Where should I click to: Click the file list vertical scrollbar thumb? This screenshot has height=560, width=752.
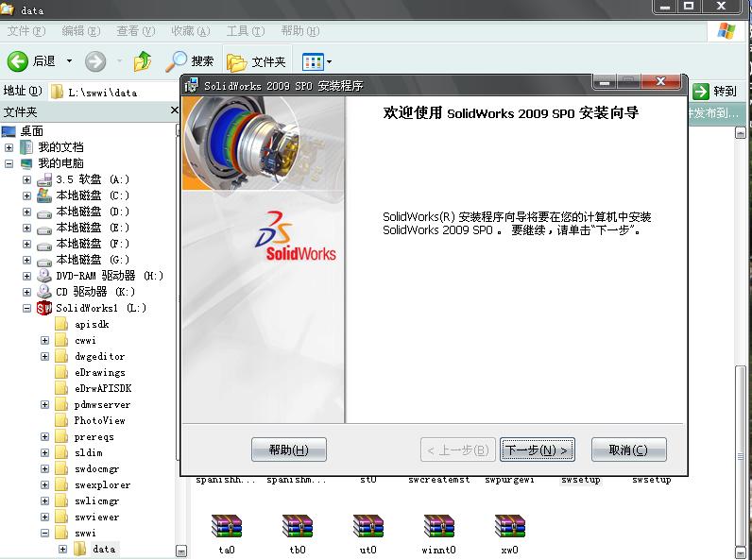click(741, 455)
